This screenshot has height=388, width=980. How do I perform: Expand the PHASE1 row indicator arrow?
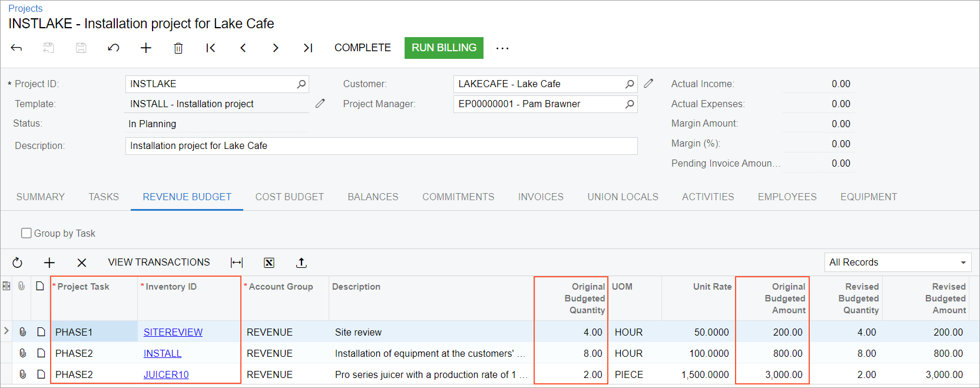[6, 331]
